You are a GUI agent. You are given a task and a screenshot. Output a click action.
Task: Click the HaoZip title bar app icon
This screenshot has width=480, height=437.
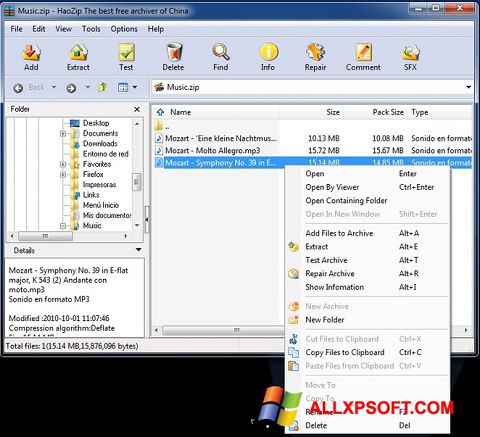point(9,11)
